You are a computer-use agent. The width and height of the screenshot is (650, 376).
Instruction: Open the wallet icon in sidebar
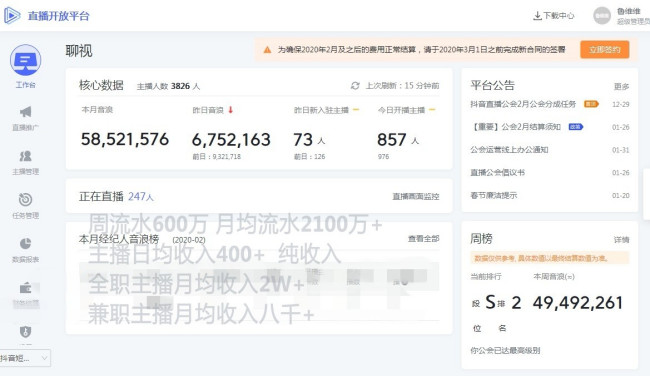pyautogui.click(x=26, y=288)
